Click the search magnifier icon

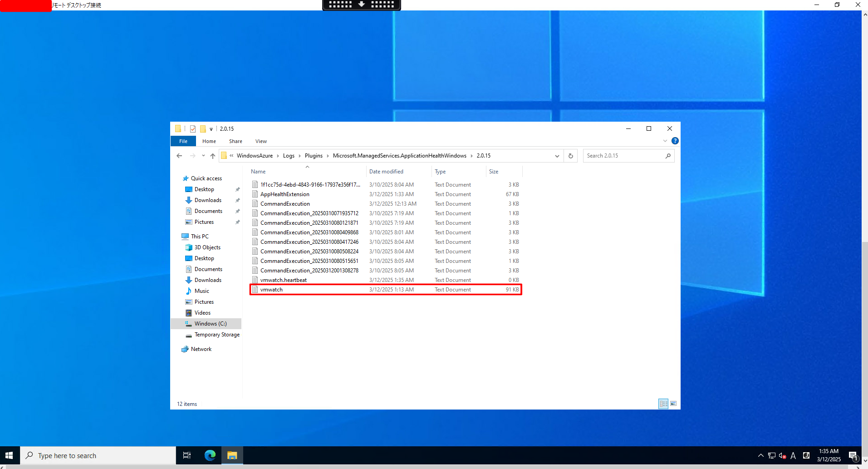[x=668, y=156]
